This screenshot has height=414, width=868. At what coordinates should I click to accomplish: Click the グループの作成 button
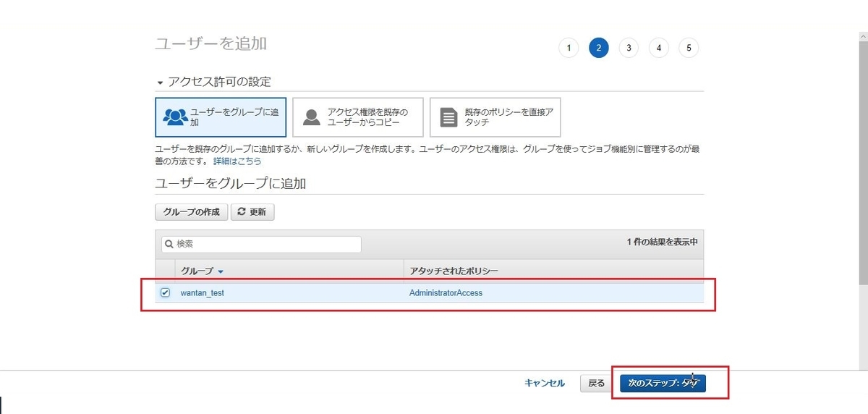[191, 212]
